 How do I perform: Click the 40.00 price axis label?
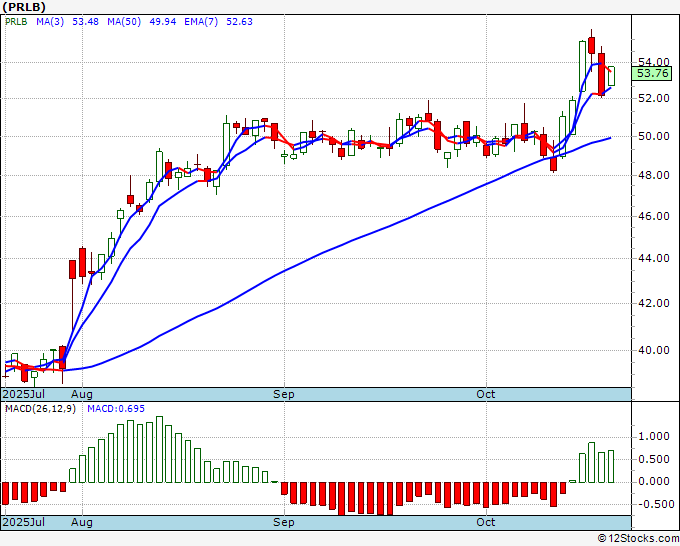tap(653, 350)
